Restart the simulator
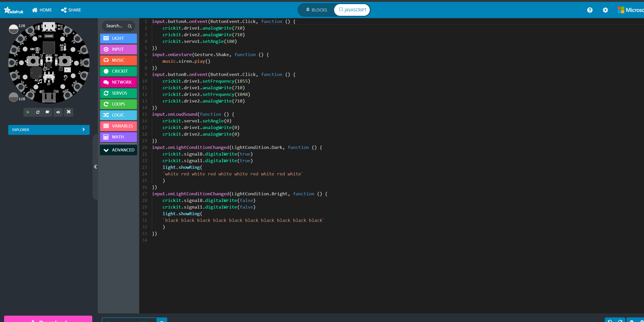The height and width of the screenshot is (322, 644). coord(38,112)
